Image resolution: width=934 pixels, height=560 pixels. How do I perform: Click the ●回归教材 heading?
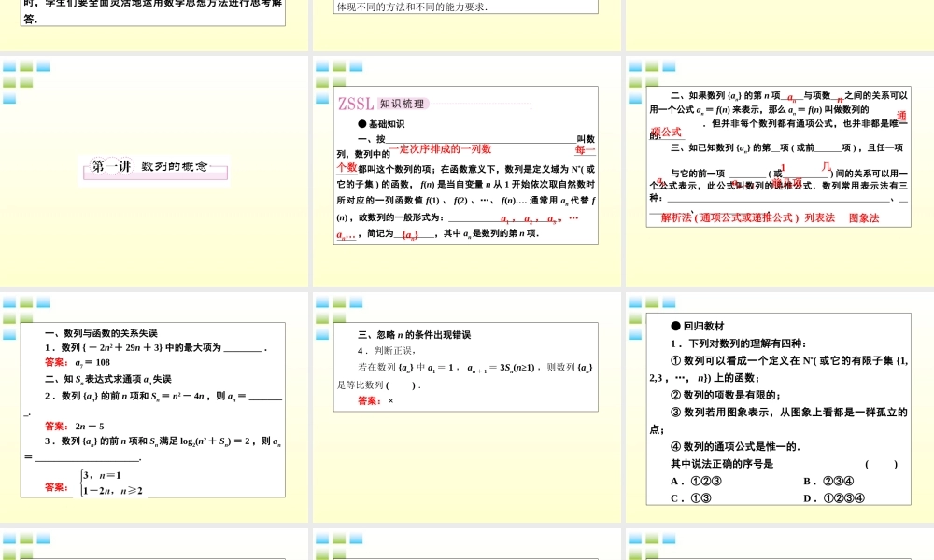click(x=698, y=326)
